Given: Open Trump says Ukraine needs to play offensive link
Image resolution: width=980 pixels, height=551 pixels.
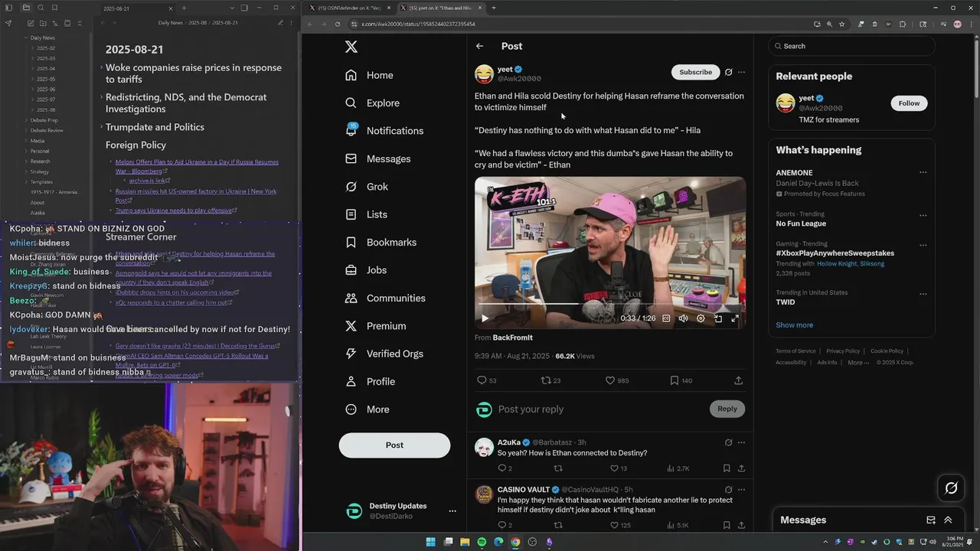Looking at the screenshot, I should tap(176, 210).
